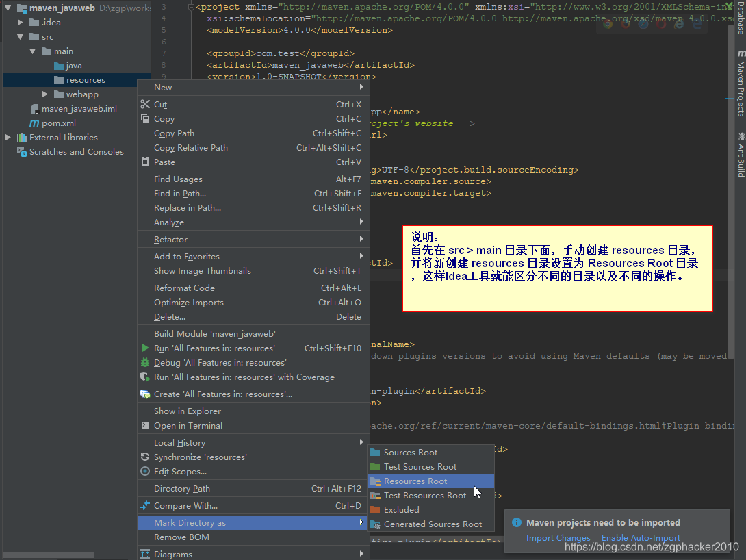This screenshot has width=746, height=560.
Task: Click the modelVersion line in editor
Action: click(300, 30)
